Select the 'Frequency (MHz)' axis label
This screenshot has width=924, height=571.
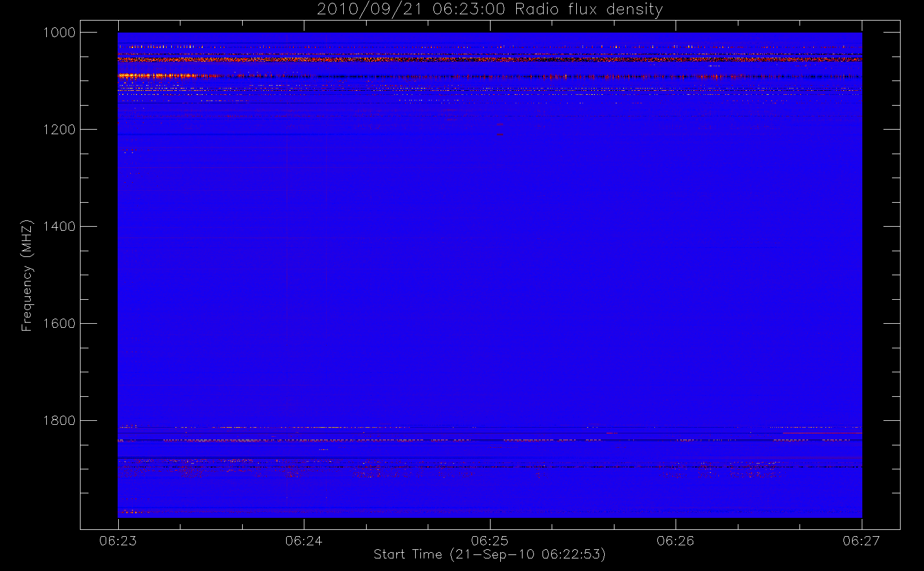[26, 275]
